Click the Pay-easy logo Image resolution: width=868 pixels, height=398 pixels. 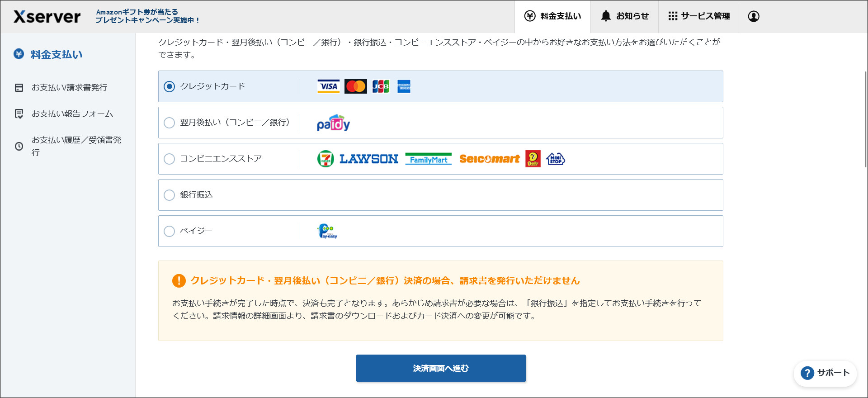(x=327, y=231)
